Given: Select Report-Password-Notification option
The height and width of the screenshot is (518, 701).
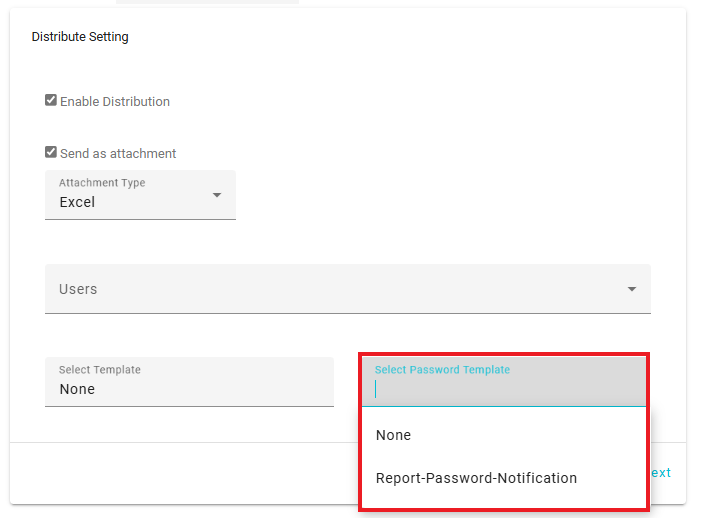Looking at the screenshot, I should (x=476, y=478).
